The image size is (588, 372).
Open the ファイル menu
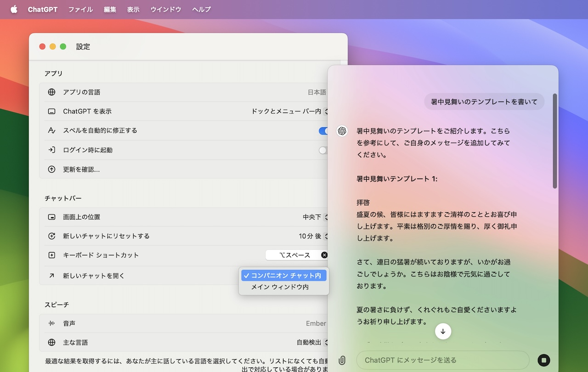80,9
